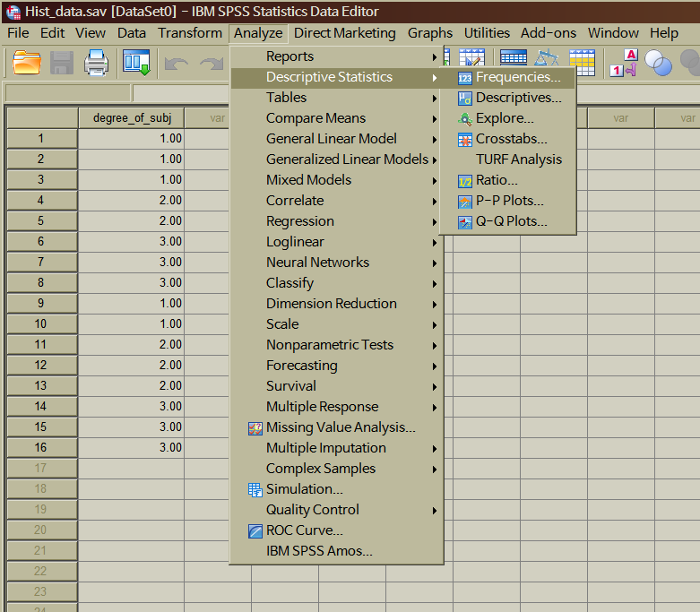Open the Window menu
This screenshot has height=612, width=700.
613,33
